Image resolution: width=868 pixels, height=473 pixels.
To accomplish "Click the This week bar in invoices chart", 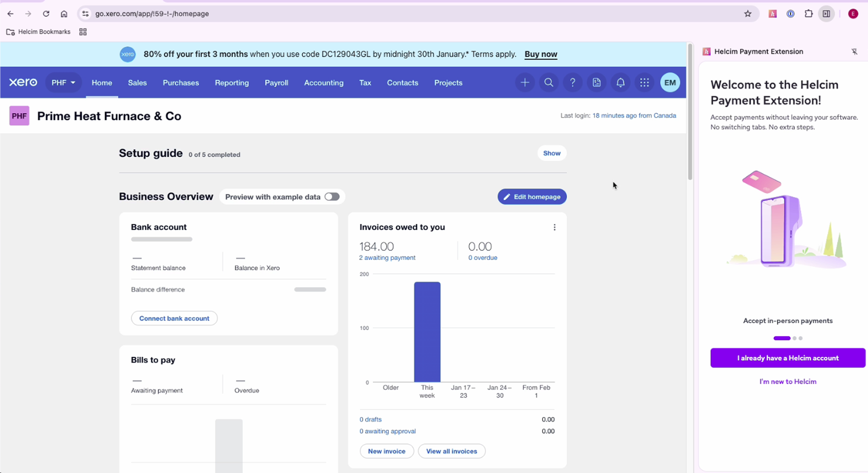I will coord(427,332).
